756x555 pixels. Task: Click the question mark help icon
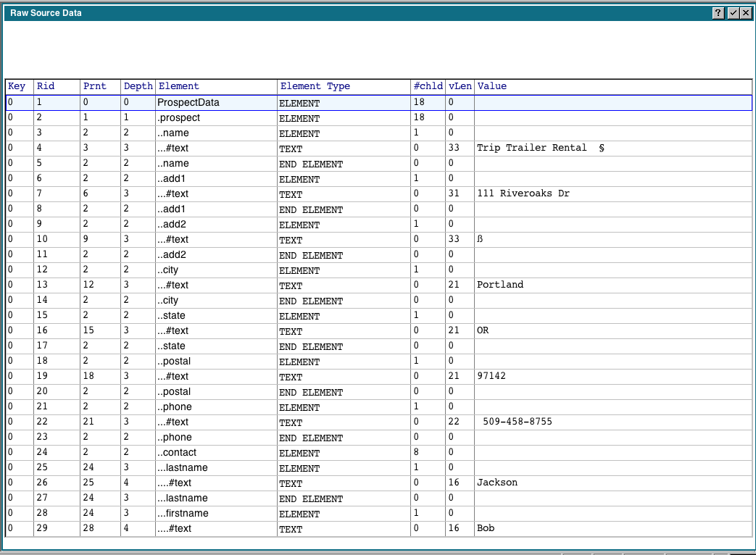[718, 13]
